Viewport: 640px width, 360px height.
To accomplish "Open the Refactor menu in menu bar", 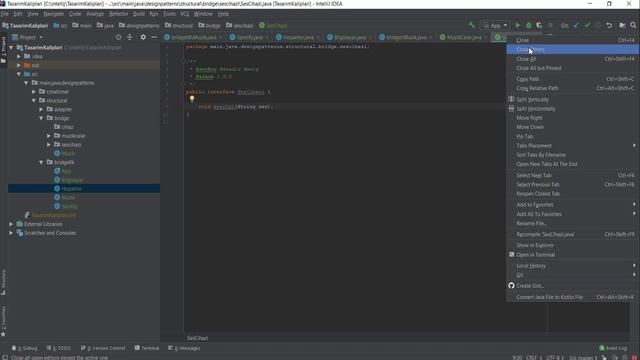I will pyautogui.click(x=119, y=14).
